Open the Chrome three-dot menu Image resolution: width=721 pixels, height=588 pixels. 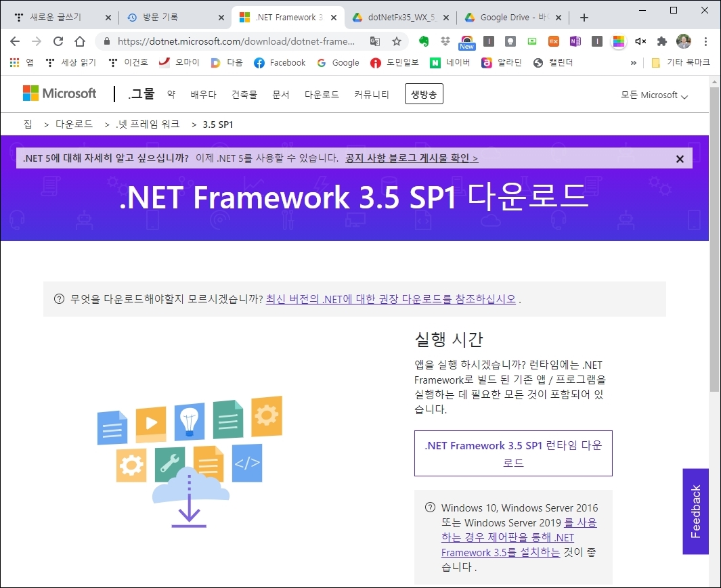[705, 41]
